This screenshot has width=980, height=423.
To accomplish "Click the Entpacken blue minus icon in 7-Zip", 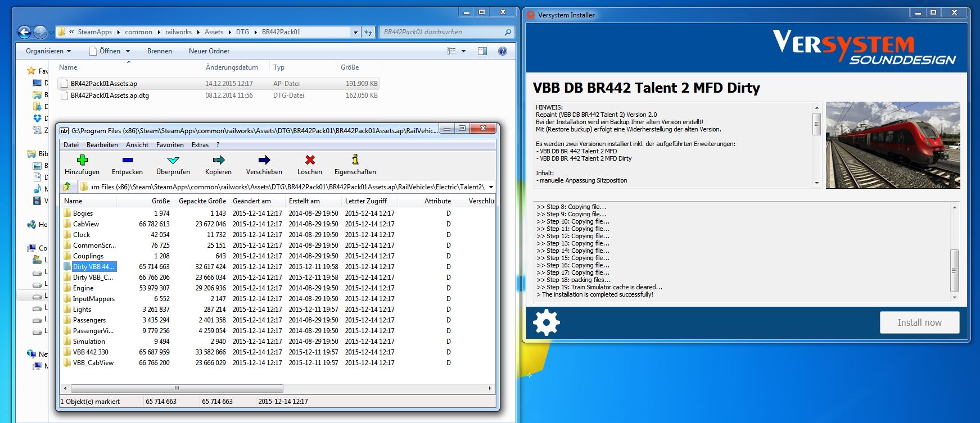I will [x=128, y=160].
